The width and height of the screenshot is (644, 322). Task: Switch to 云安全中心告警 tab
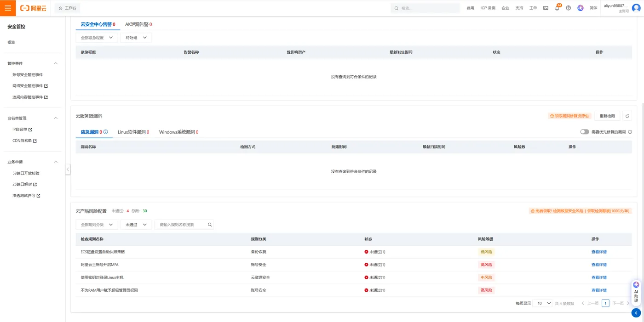coord(98,24)
